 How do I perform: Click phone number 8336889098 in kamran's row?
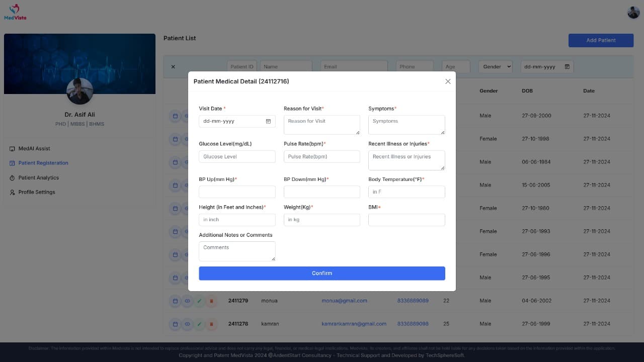click(x=413, y=324)
